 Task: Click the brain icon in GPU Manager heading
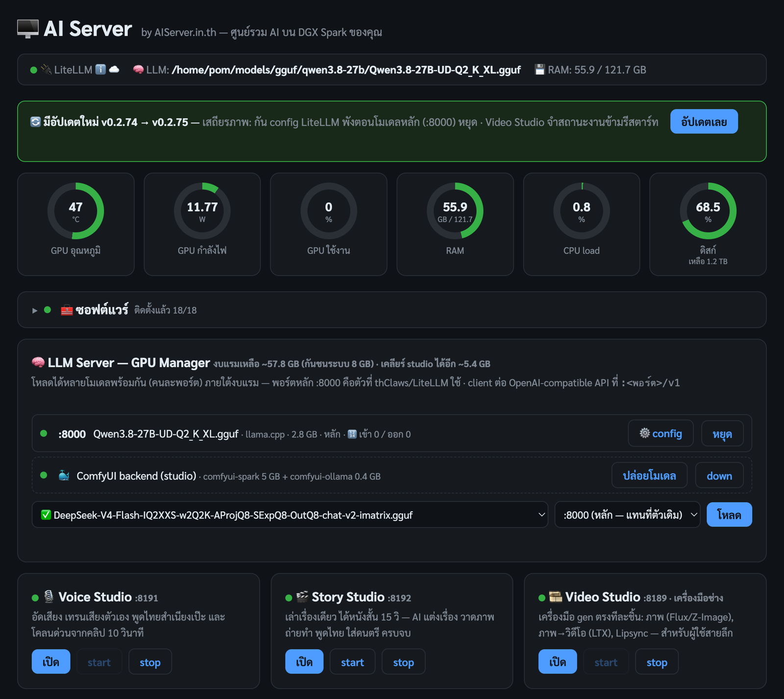pyautogui.click(x=38, y=363)
